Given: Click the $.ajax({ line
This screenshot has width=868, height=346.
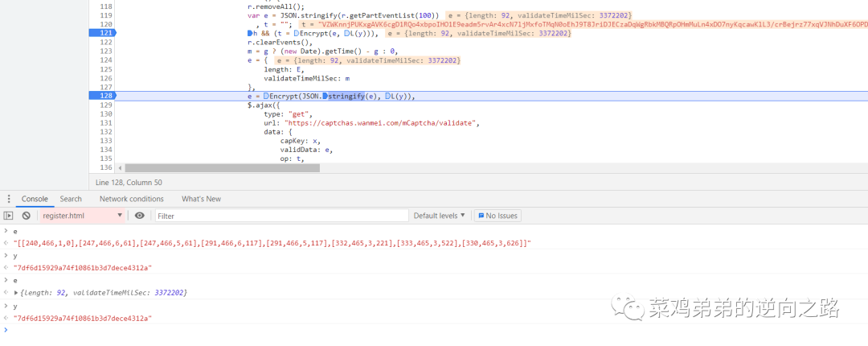Looking at the screenshot, I should 264,105.
